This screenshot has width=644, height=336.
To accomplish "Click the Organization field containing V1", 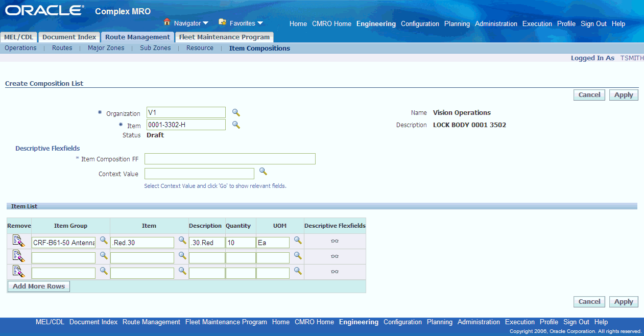I will [186, 112].
